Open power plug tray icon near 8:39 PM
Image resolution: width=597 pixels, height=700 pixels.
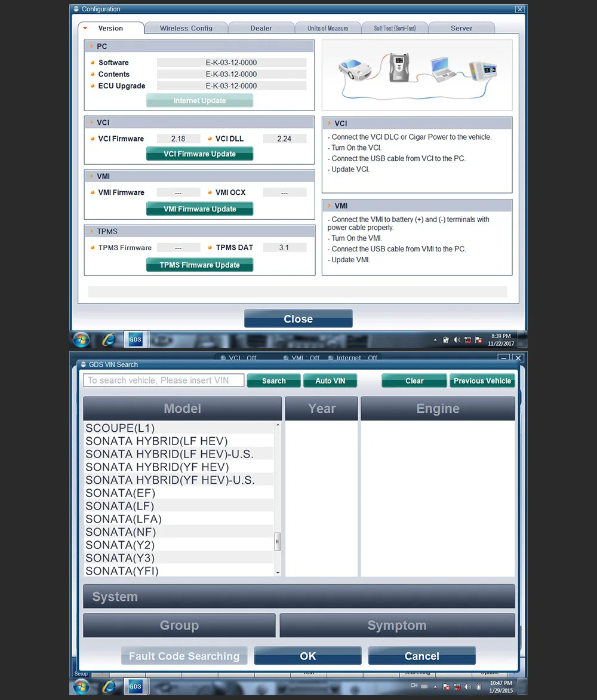[445, 340]
